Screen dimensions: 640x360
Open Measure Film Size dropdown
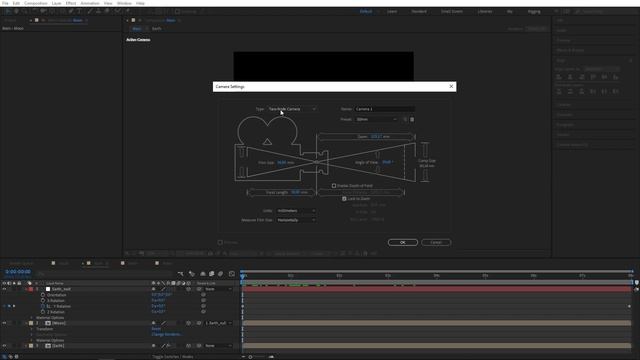(x=296, y=220)
